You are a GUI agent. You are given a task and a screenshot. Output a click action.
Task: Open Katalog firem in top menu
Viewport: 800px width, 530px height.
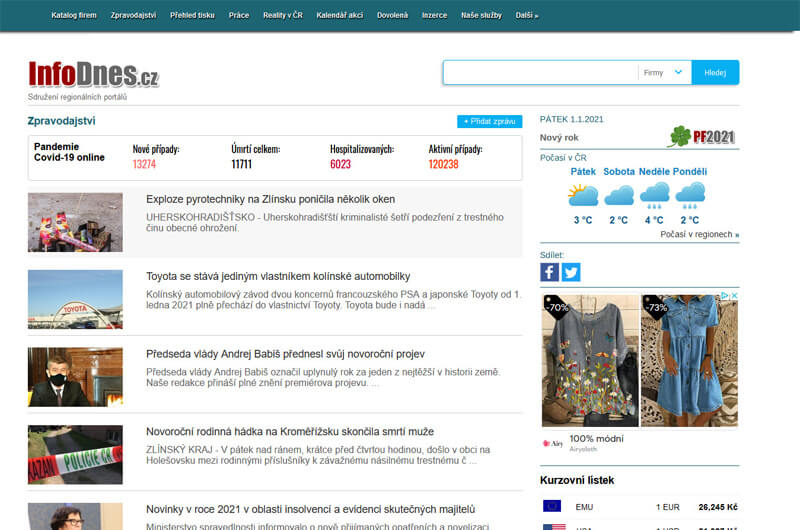(x=74, y=15)
